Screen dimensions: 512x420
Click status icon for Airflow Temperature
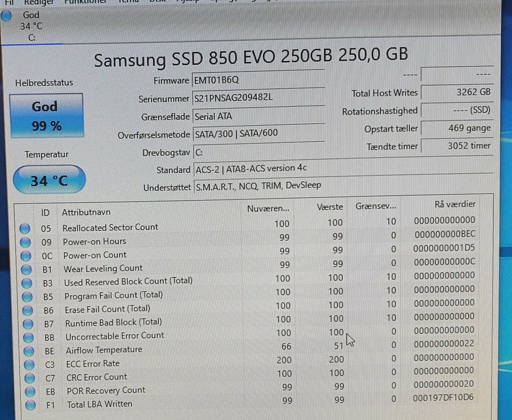(29, 351)
